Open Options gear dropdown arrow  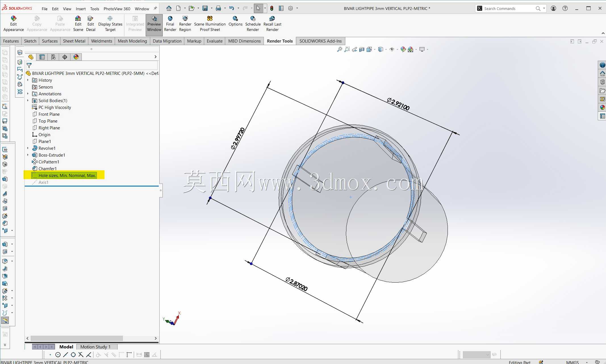tap(297, 8)
